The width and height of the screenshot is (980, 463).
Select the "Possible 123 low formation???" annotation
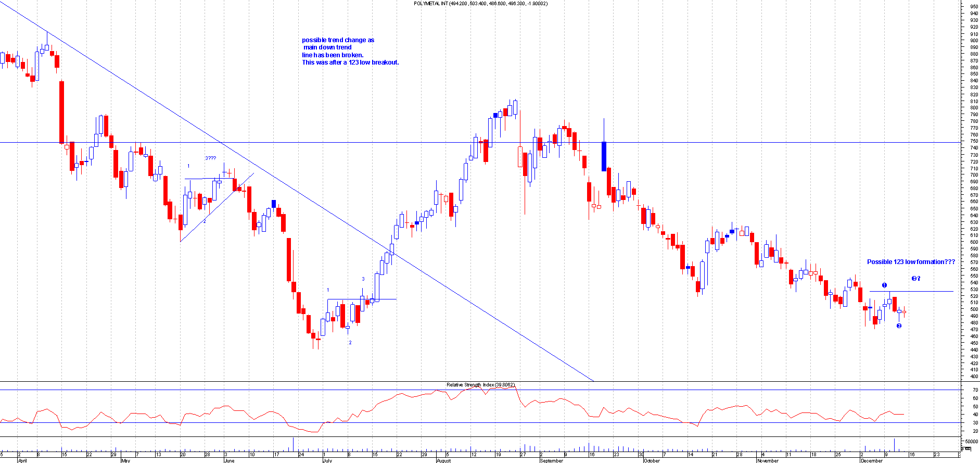coord(911,262)
